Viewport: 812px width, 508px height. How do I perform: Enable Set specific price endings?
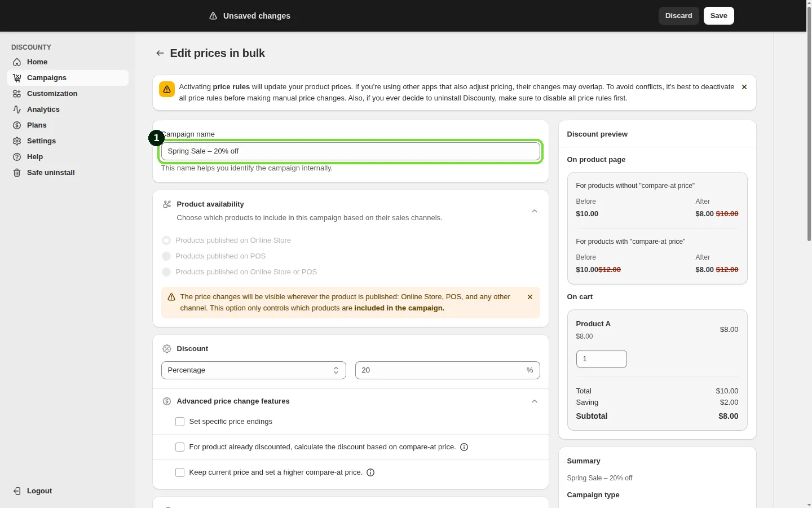tap(180, 422)
